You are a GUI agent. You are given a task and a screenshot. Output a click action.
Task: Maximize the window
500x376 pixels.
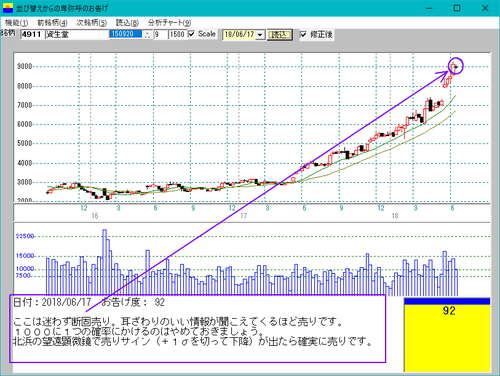coord(457,8)
